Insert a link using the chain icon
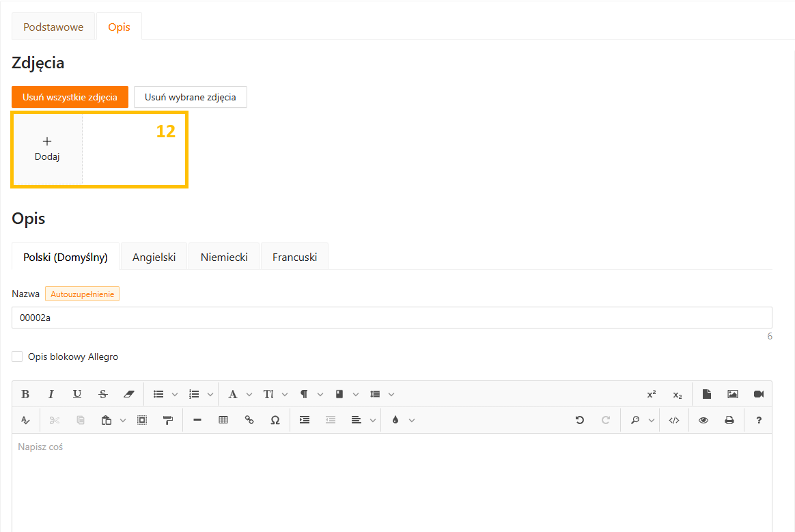 coord(249,420)
